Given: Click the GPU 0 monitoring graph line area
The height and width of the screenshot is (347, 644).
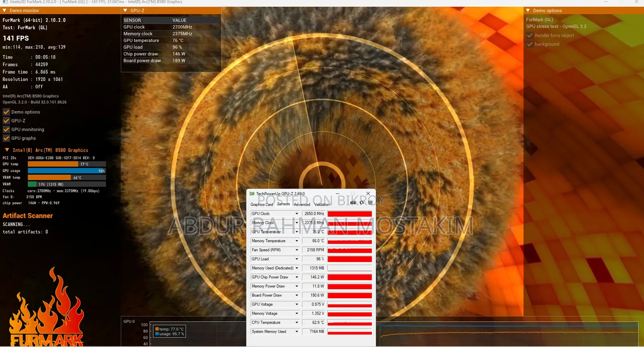Looking at the screenshot, I should [509, 334].
